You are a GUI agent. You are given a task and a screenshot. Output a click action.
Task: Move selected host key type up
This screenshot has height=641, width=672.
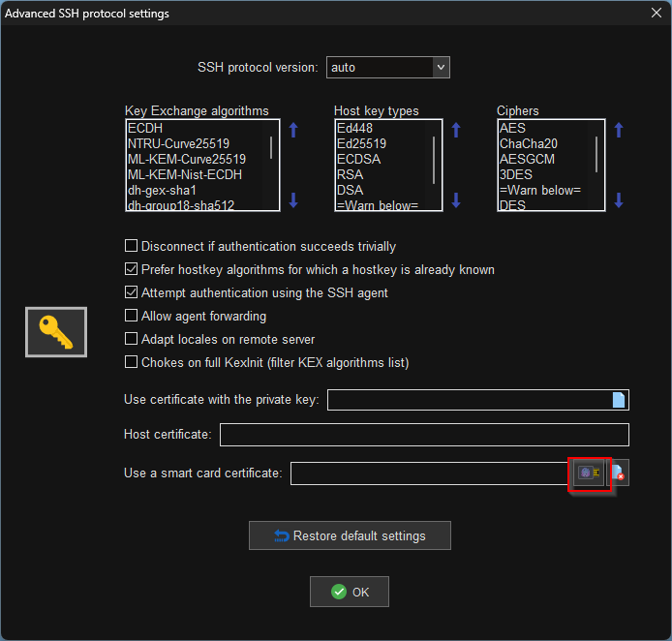456,130
